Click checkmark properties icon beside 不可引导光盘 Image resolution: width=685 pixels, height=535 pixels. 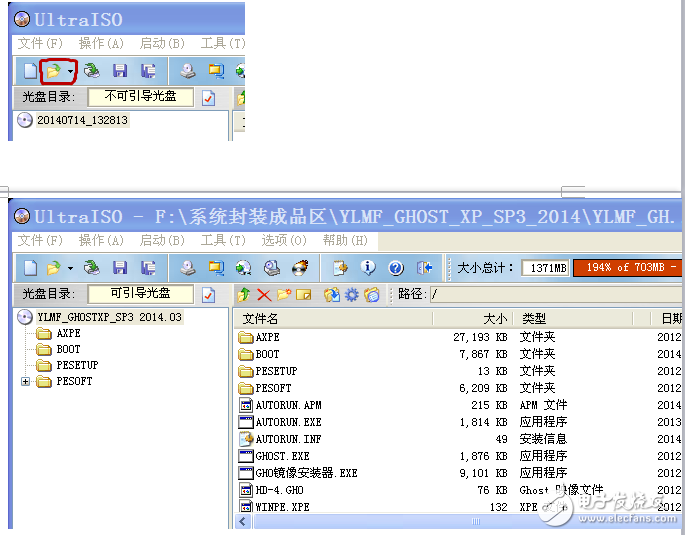[x=208, y=98]
